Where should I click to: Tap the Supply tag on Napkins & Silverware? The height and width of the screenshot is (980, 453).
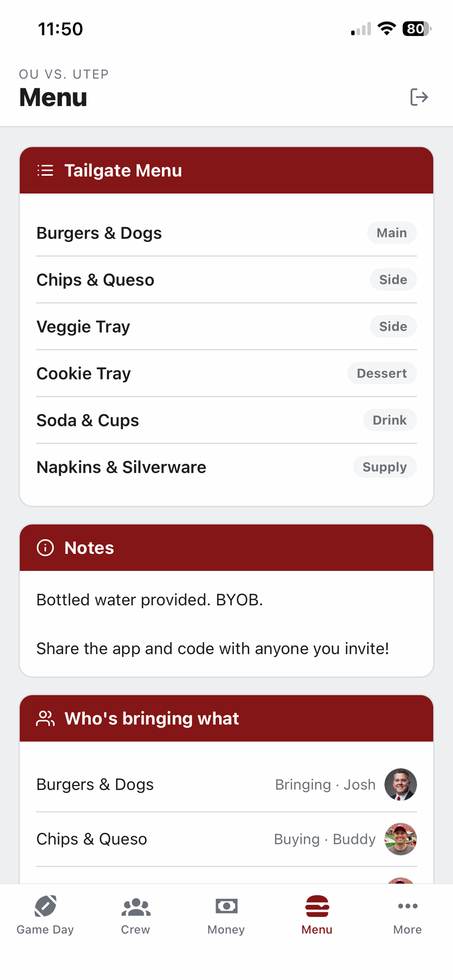pos(385,467)
